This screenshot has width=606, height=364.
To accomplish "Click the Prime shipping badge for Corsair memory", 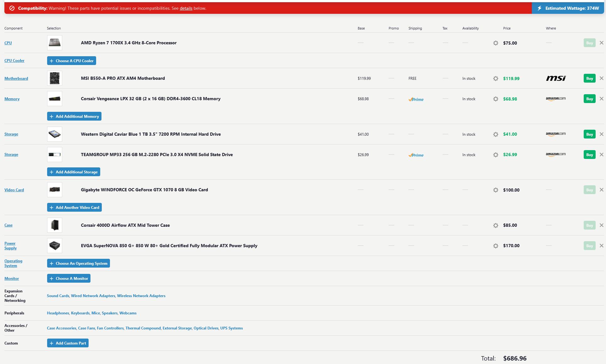I will 416,99.
